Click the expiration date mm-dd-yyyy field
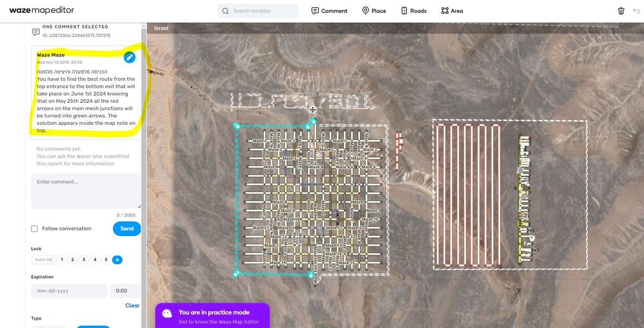 [x=69, y=291]
